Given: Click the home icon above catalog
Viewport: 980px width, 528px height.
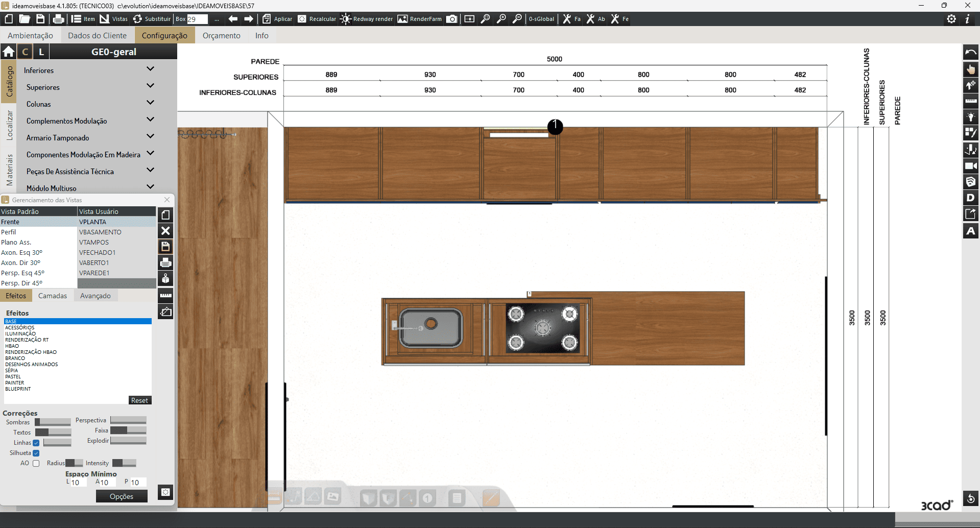Looking at the screenshot, I should pyautogui.click(x=9, y=52).
